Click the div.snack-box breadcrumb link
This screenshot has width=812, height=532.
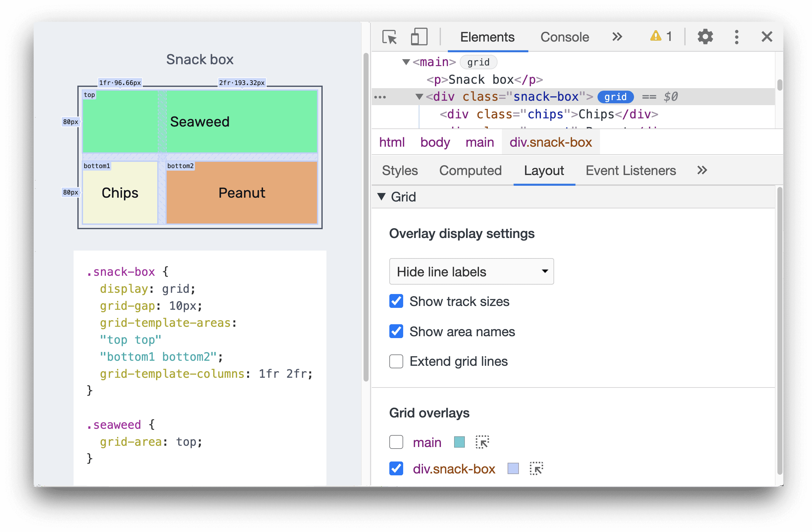(551, 143)
